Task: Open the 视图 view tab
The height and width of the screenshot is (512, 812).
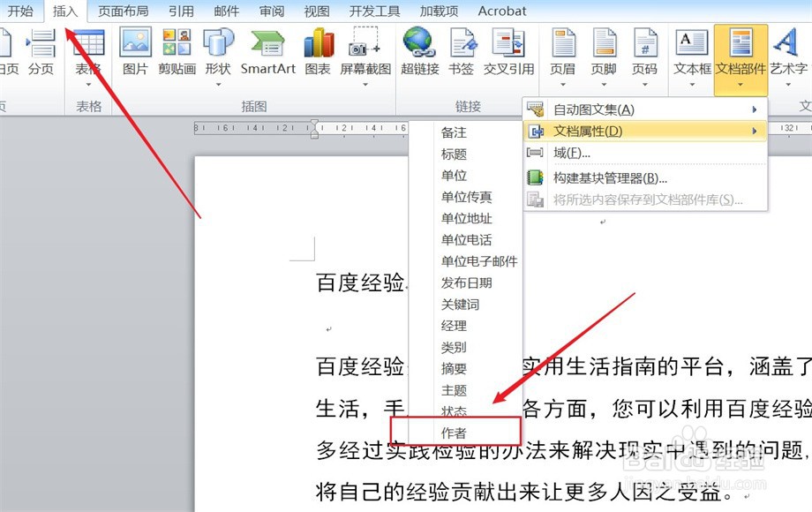Action: coord(317,11)
